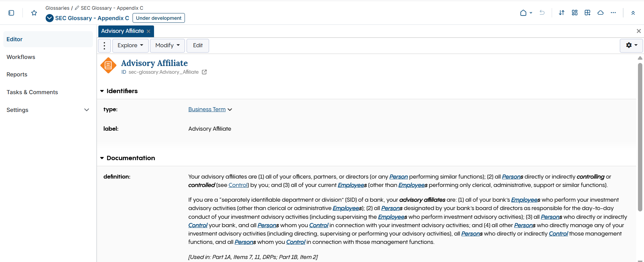Click the cloud icon
Image resolution: width=644 pixels, height=262 pixels.
tap(600, 13)
